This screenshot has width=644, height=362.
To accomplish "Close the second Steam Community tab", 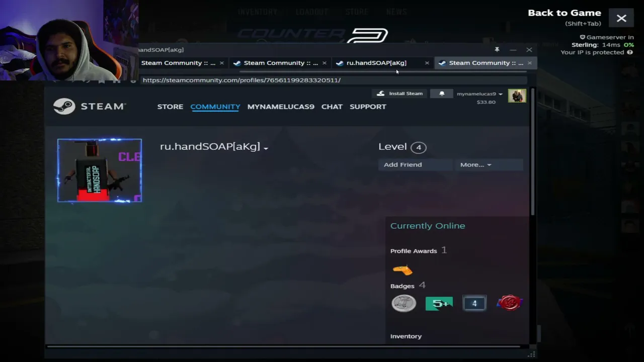I will tap(324, 63).
